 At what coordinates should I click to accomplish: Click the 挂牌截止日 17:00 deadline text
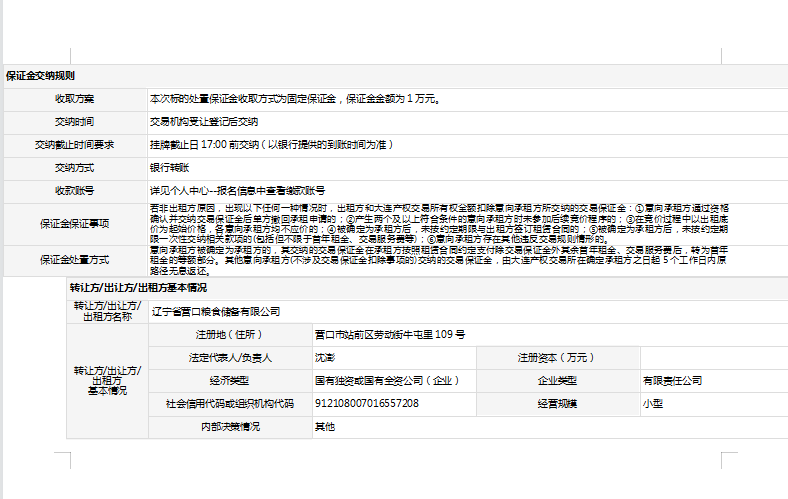(269, 144)
